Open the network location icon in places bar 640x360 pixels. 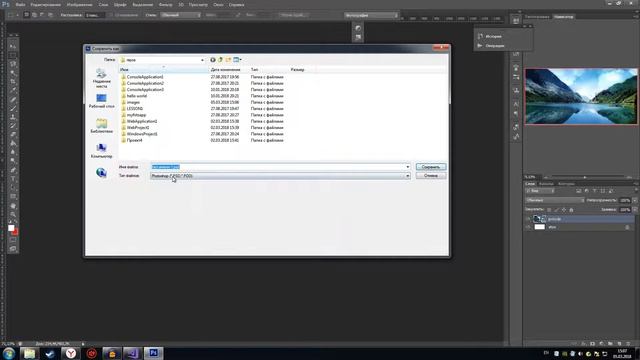(101, 173)
